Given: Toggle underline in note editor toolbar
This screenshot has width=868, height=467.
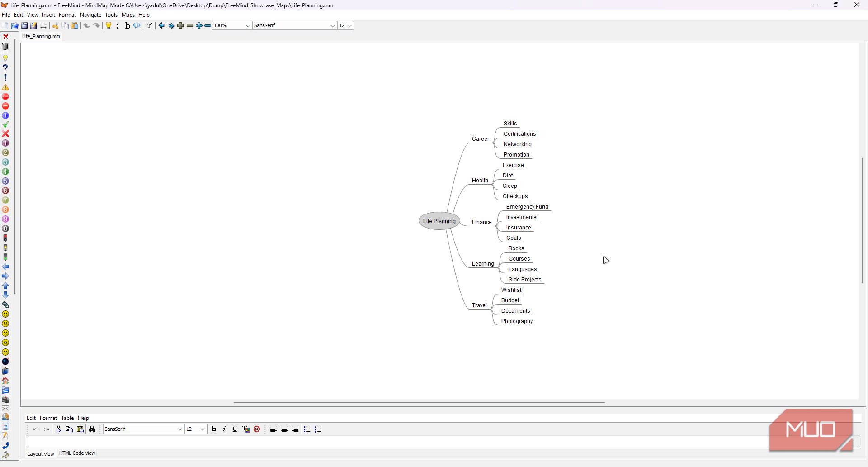Looking at the screenshot, I should [x=235, y=429].
